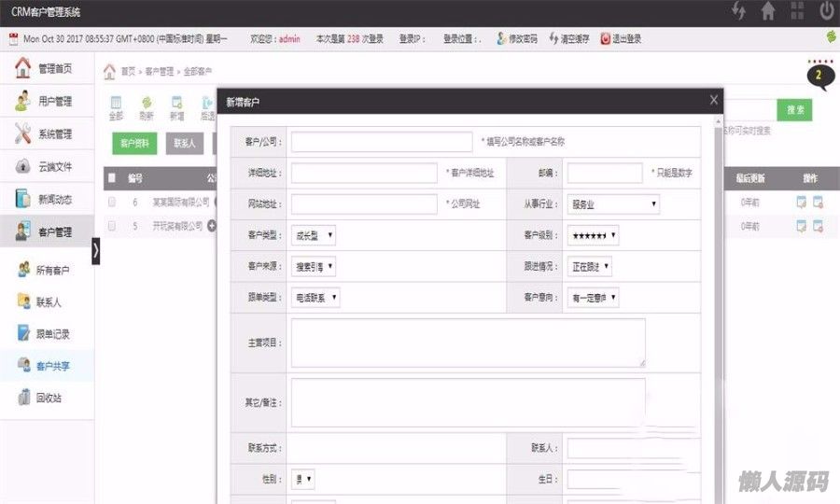Viewport: 840px width, 504px height.
Task: Click the 全部 toolbar icon
Action: click(116, 105)
